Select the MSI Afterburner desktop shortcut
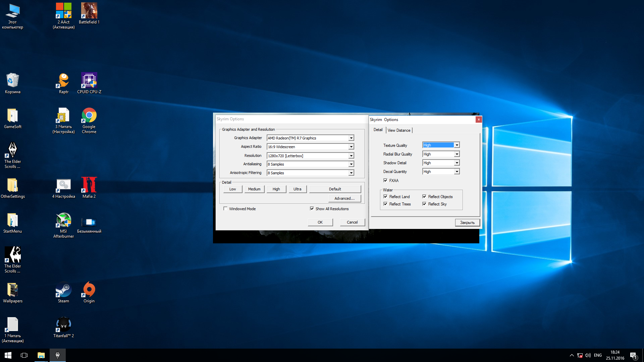 [x=63, y=225]
